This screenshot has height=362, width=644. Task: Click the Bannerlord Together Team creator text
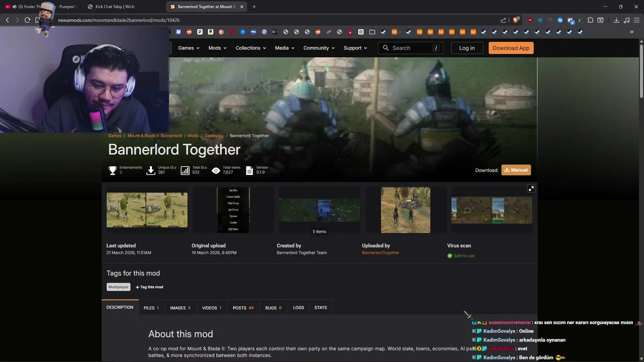pos(301,253)
